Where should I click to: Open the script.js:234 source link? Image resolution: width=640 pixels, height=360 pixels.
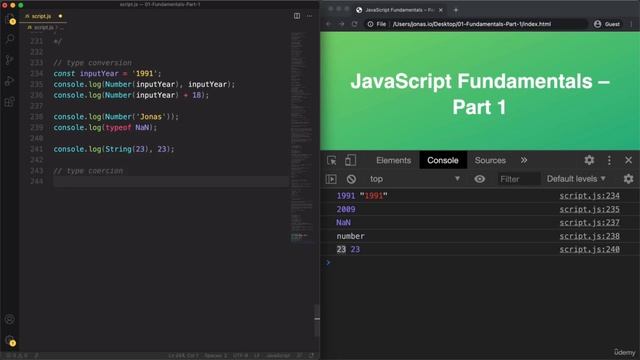pyautogui.click(x=589, y=196)
